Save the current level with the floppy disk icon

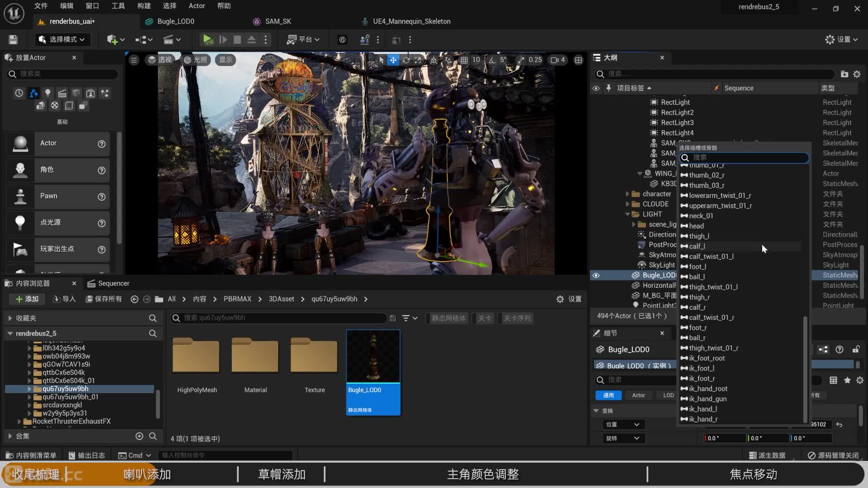pyautogui.click(x=13, y=40)
